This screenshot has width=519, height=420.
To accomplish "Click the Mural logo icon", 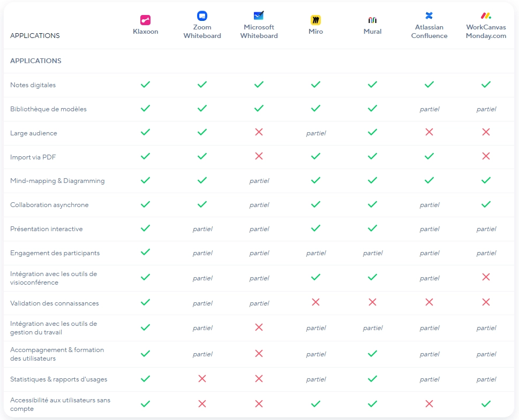I will pos(372,20).
